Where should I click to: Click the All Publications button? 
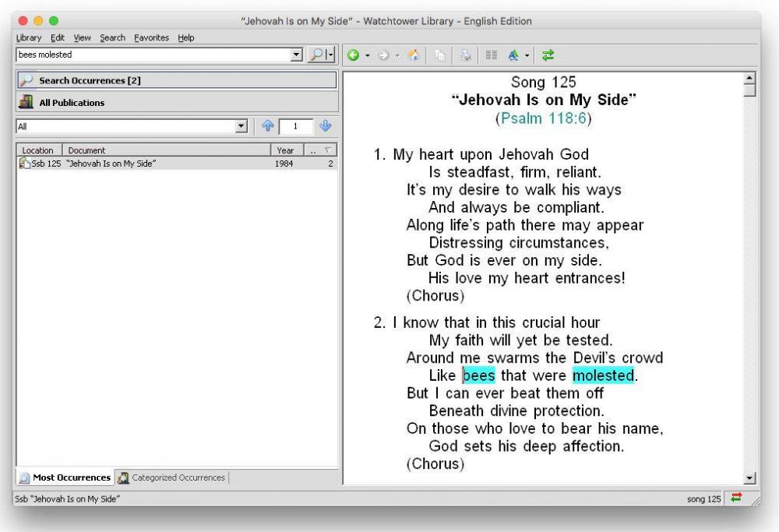[x=72, y=103]
